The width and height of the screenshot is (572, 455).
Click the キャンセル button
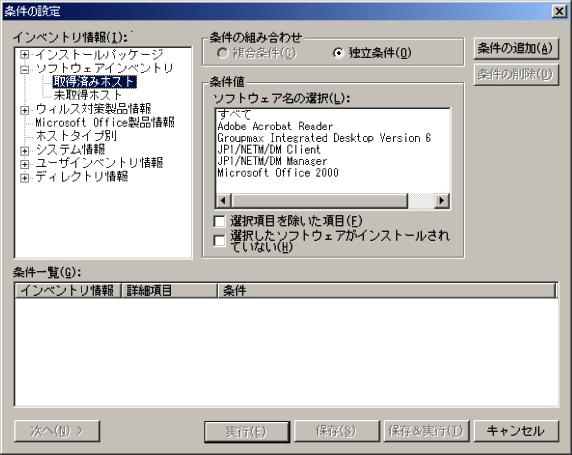[516, 431]
